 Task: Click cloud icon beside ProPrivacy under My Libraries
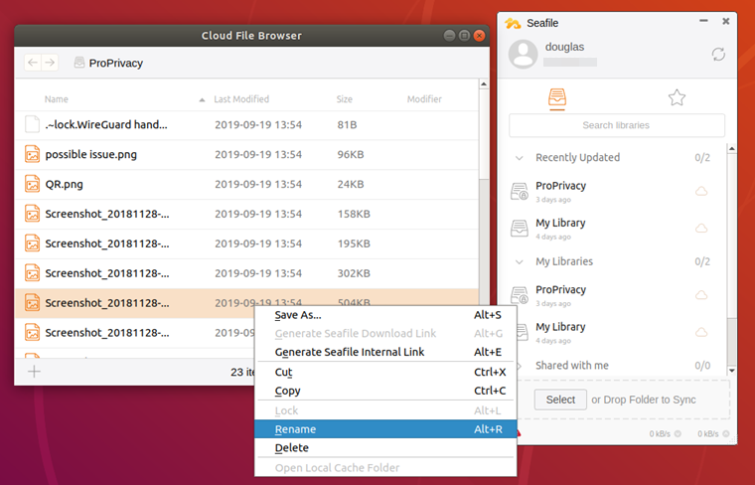[702, 295]
